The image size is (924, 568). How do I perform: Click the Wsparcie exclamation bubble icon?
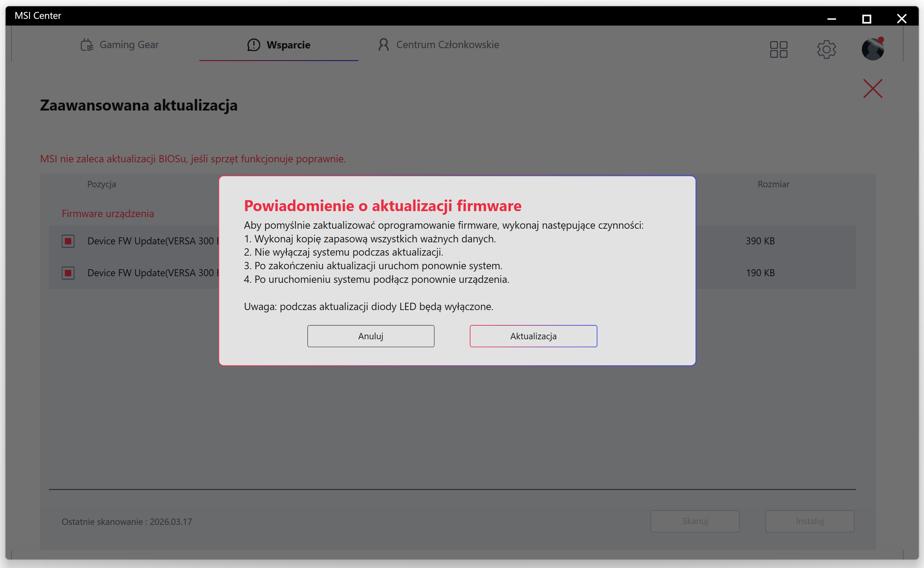tap(254, 45)
